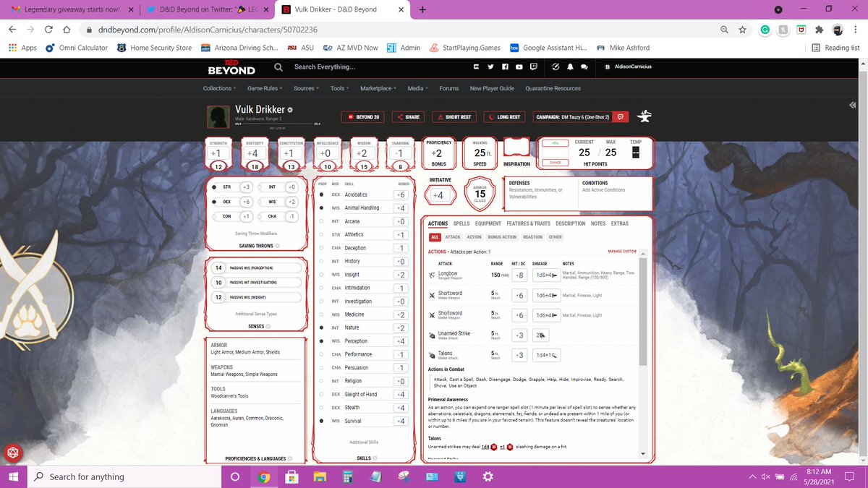Open the character settings gear next to Vulk Drikker
The width and height of the screenshot is (868, 488).
pos(290,110)
